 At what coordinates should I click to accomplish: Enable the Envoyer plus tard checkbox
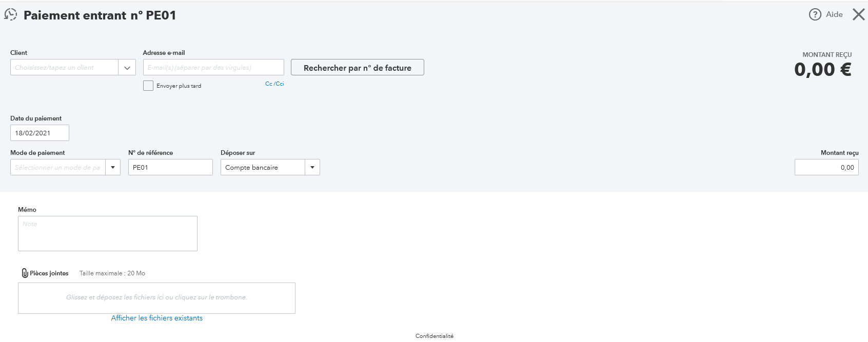(148, 86)
